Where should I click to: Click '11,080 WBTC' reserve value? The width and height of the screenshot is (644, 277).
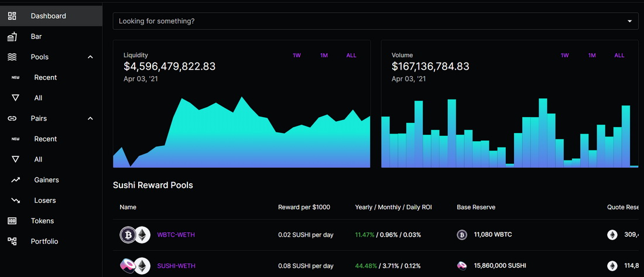[493, 235]
